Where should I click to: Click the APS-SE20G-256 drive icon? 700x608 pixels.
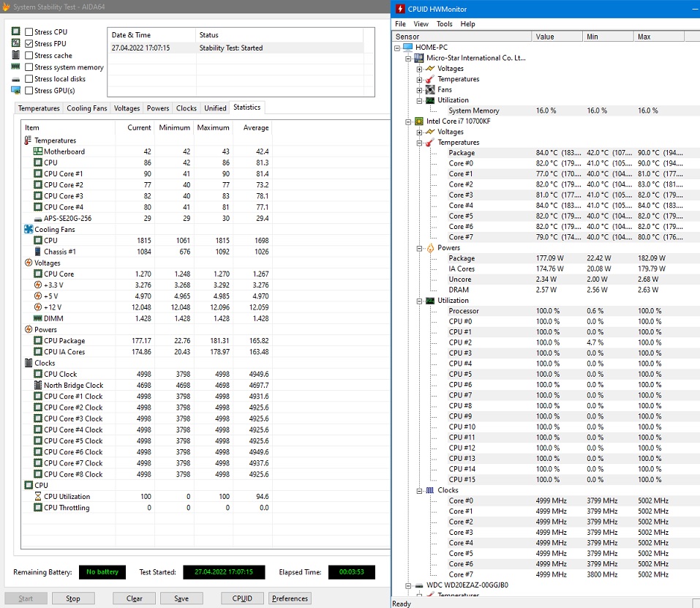pyautogui.click(x=38, y=219)
